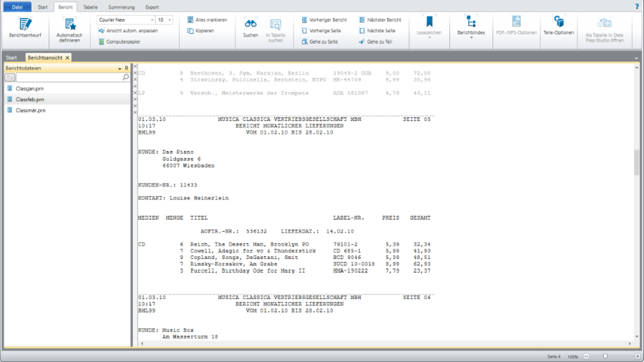This screenshot has height=362, width=644.
Task: Click 'SEITE 05' page header
Action: (416, 119)
